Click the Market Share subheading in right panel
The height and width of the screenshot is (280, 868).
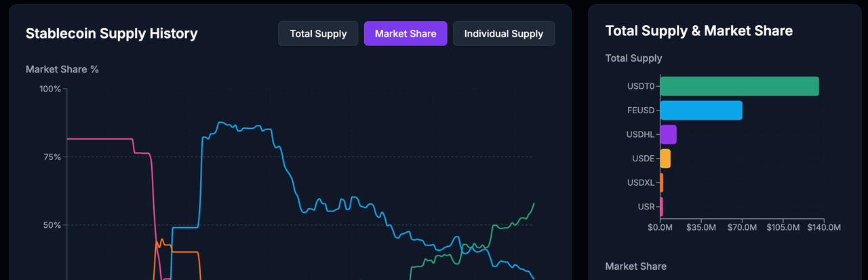coord(635,266)
